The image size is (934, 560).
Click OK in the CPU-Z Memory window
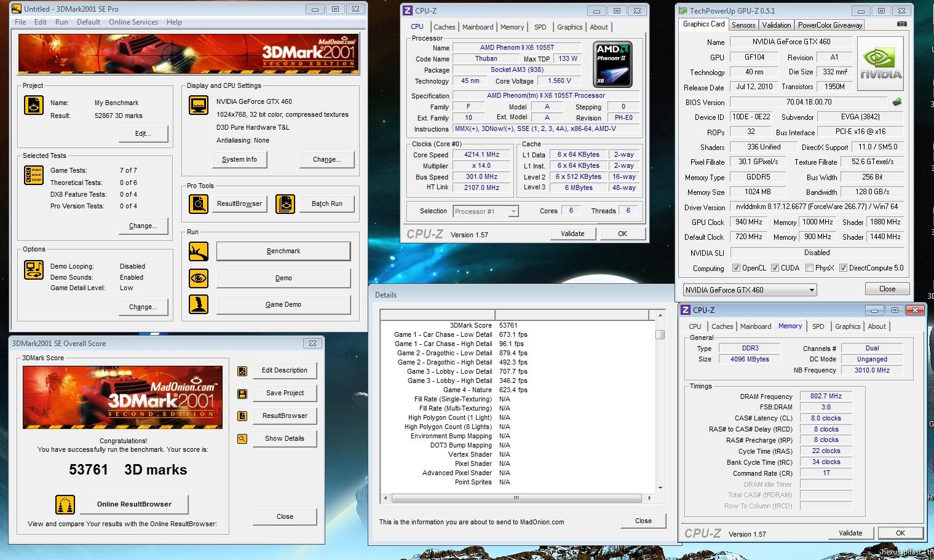[x=900, y=533]
